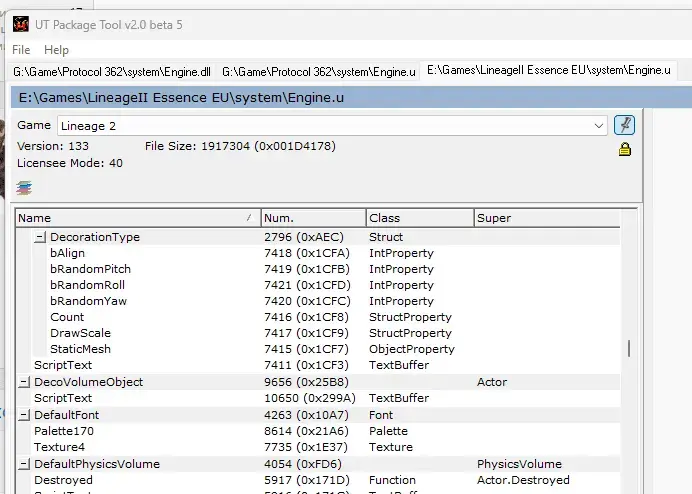Select the bRandomPitch row
This screenshot has width=692, height=494.
318,269
